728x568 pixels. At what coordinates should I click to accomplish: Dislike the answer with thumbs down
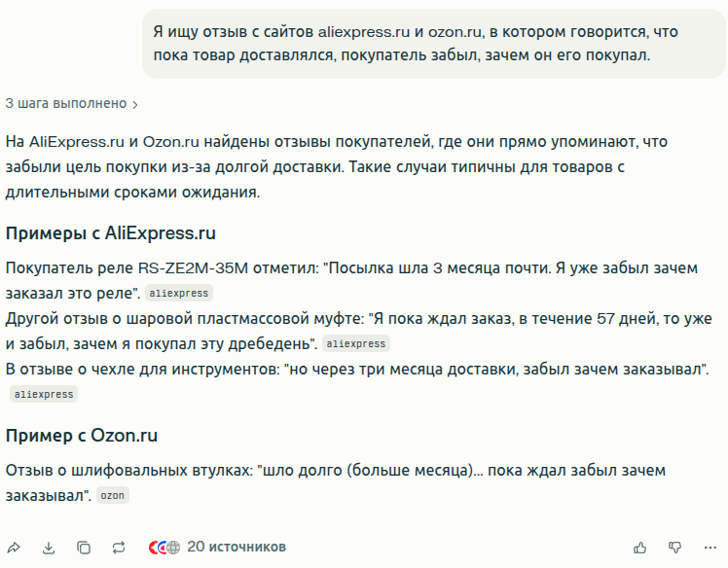(675, 548)
